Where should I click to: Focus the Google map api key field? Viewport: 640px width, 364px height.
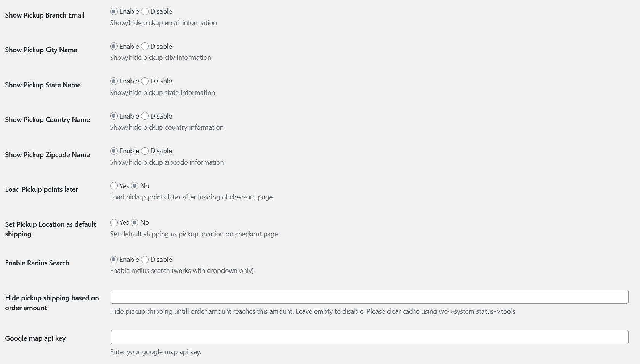tap(369, 337)
